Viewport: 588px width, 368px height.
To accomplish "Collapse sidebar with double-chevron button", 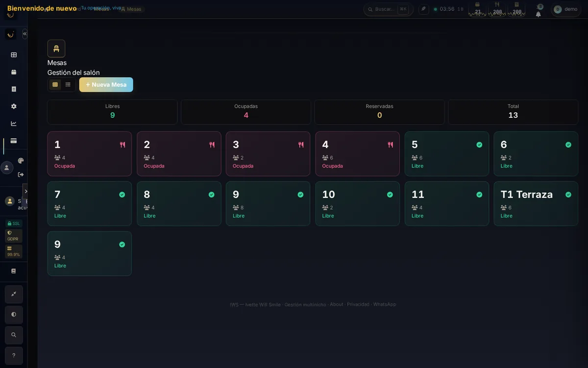I will [24, 33].
